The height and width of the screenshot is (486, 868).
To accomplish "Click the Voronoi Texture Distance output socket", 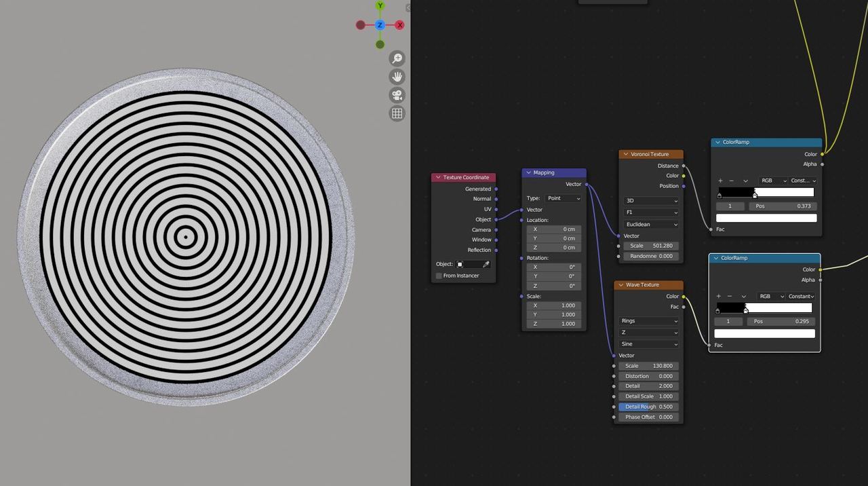I will click(x=684, y=166).
